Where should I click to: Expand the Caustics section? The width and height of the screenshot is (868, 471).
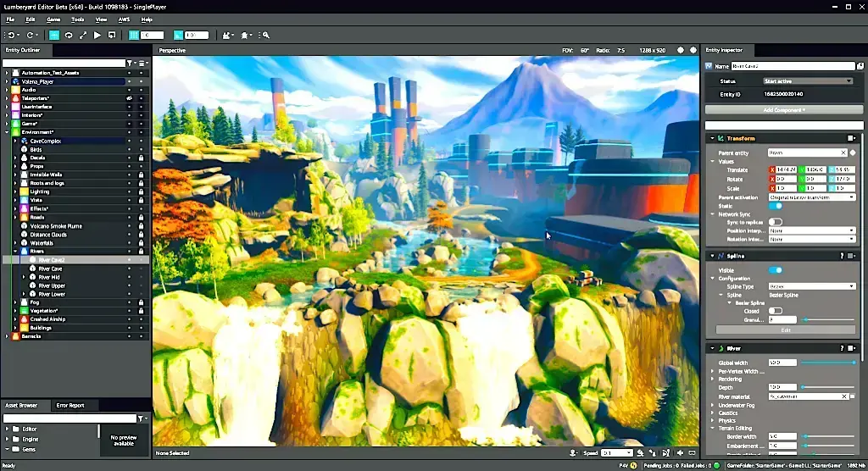(x=712, y=413)
